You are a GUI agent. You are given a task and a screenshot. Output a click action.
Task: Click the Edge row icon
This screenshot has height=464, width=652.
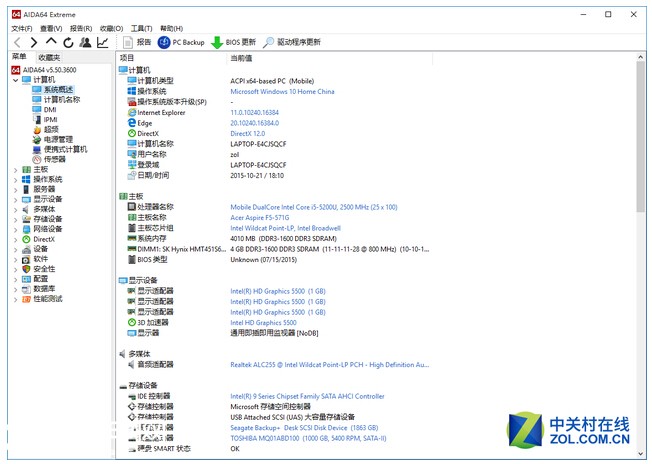[132, 123]
